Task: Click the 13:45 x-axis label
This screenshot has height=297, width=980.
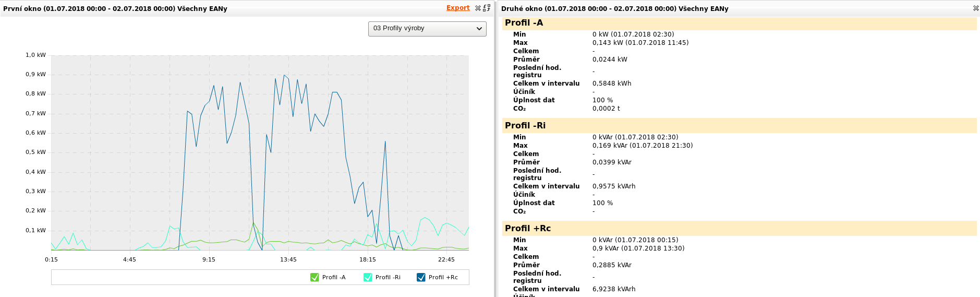Action: [x=288, y=259]
